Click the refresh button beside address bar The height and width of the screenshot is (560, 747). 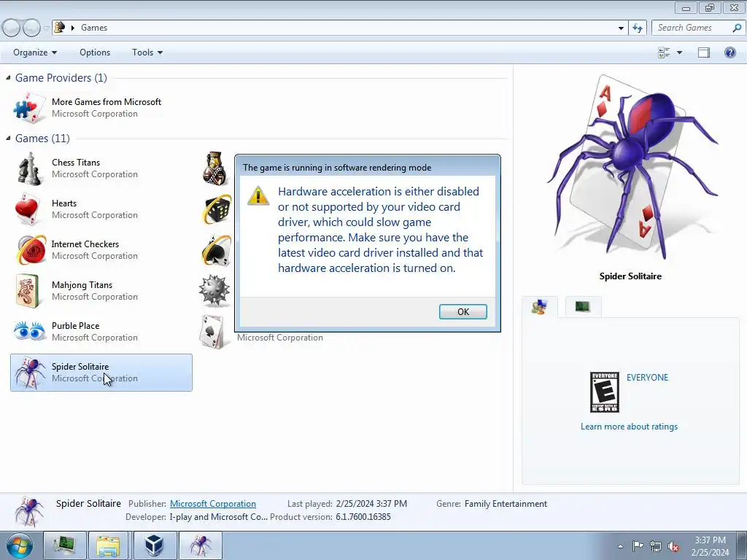638,28
